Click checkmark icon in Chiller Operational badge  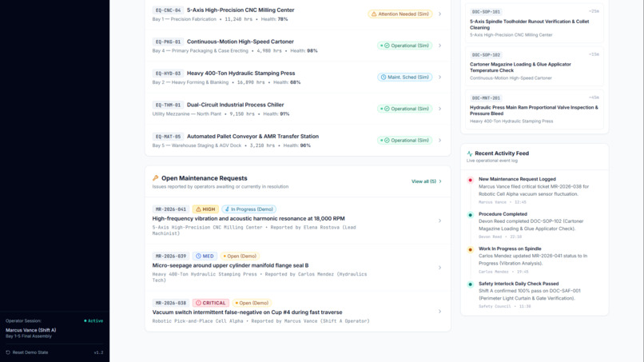[387, 109]
